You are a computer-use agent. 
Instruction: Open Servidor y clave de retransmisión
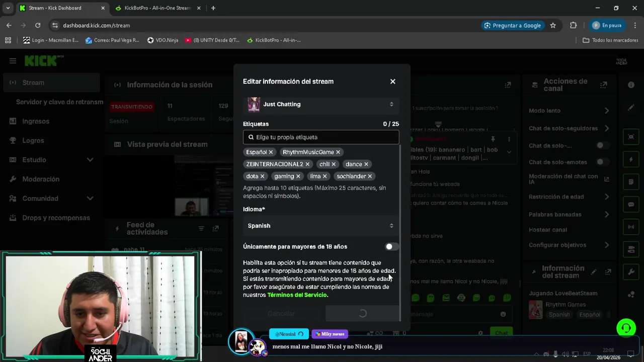click(x=59, y=102)
